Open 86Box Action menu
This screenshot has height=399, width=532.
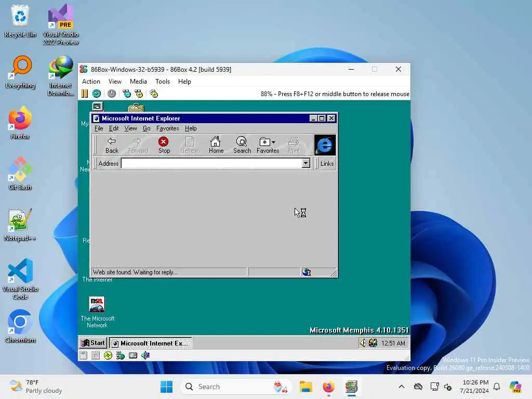(91, 82)
